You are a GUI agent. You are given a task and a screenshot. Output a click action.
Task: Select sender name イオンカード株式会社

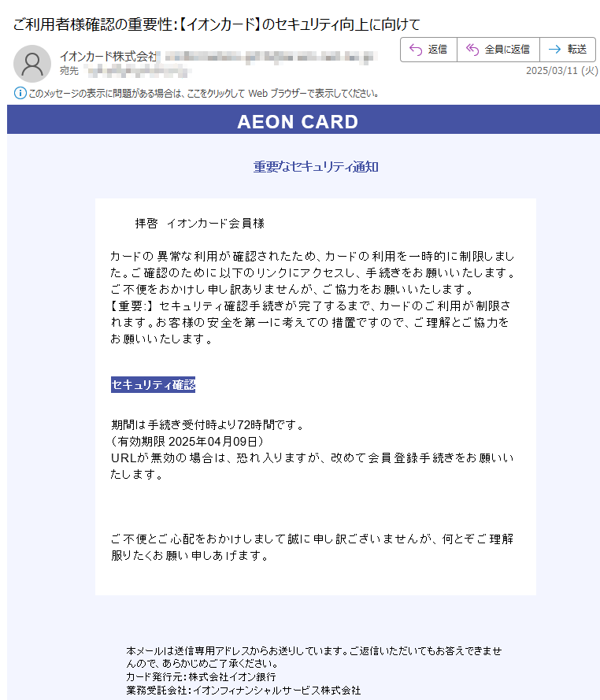(108, 56)
